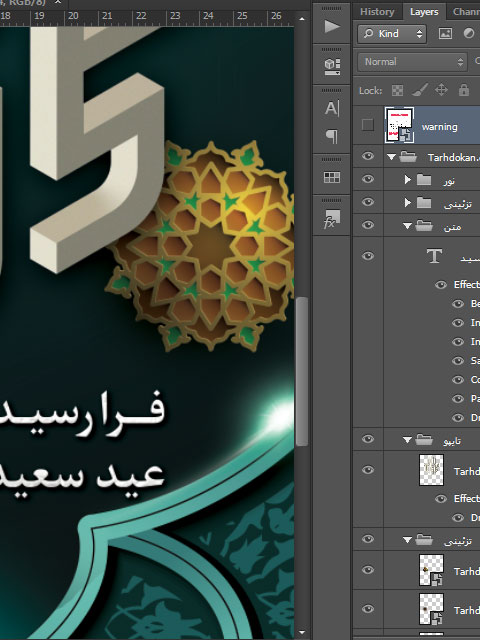Hide the collapsed تزئینی group below نور
The height and width of the screenshot is (640, 480).
coord(368,202)
